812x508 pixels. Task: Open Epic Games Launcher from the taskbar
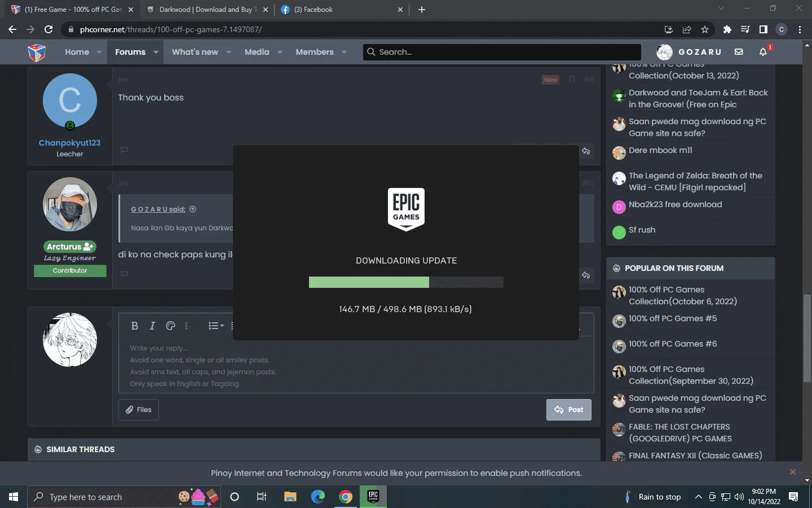tap(373, 497)
